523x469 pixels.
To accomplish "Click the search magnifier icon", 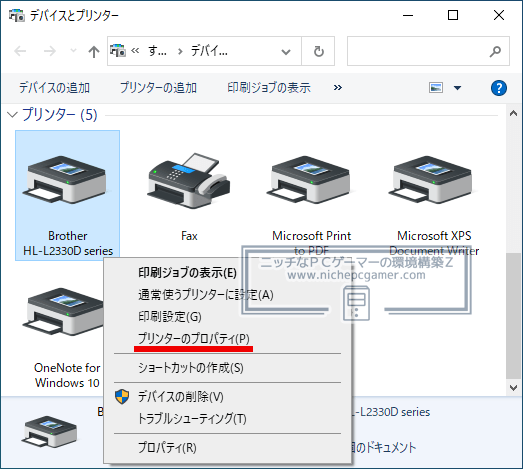I will [495, 51].
